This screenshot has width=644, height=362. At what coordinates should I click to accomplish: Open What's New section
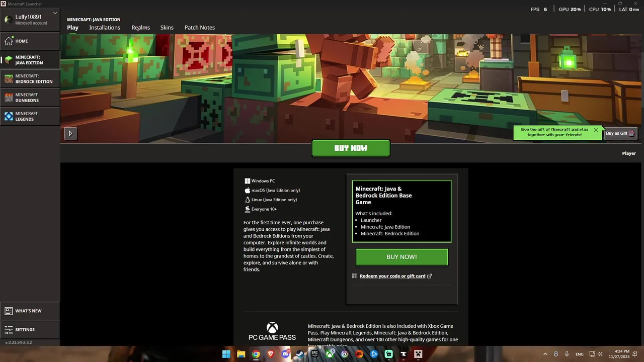[x=30, y=311]
